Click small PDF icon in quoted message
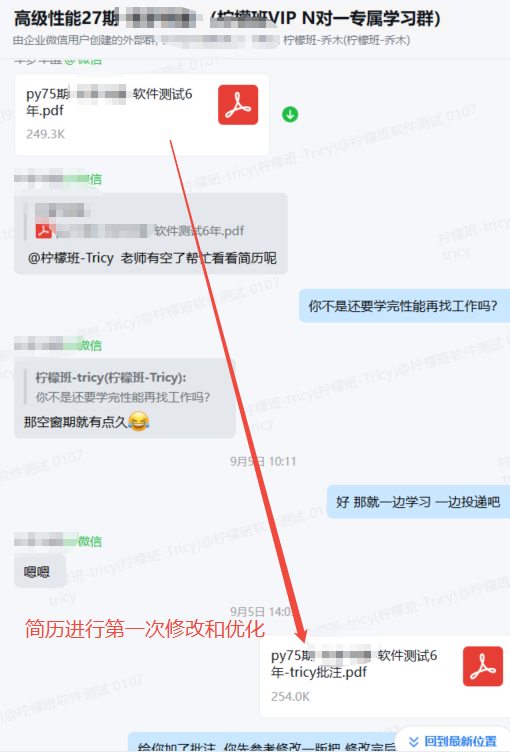Screen dimensions: 510x752 coord(44,231)
